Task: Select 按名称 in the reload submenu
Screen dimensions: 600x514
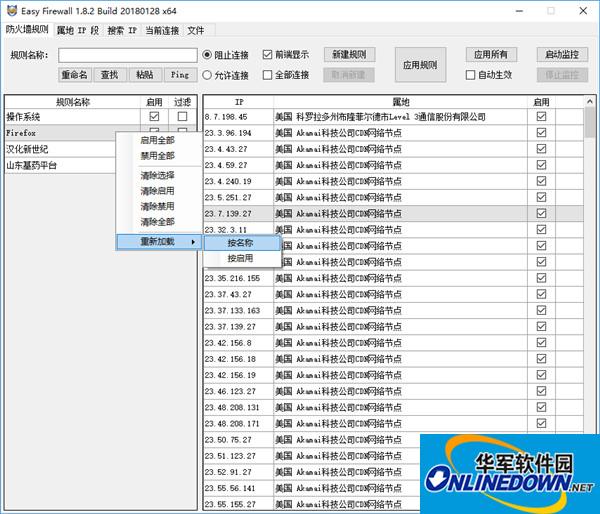Action: tap(242, 243)
